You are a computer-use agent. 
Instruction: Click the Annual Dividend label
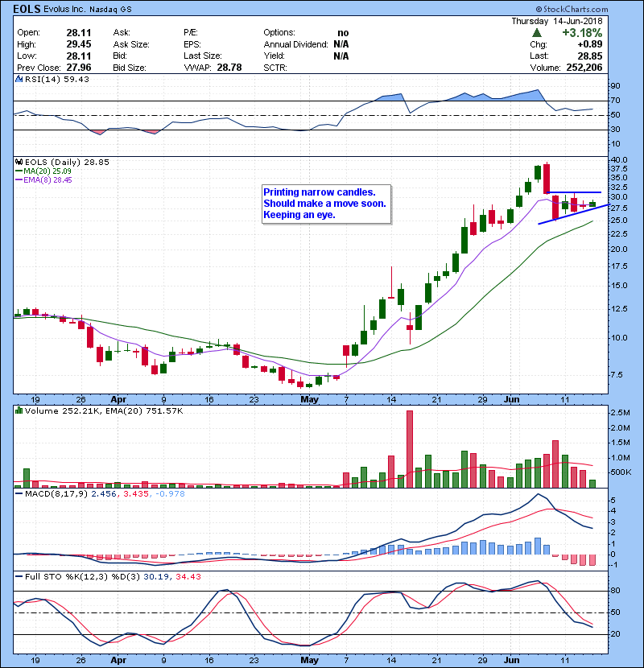coord(295,44)
